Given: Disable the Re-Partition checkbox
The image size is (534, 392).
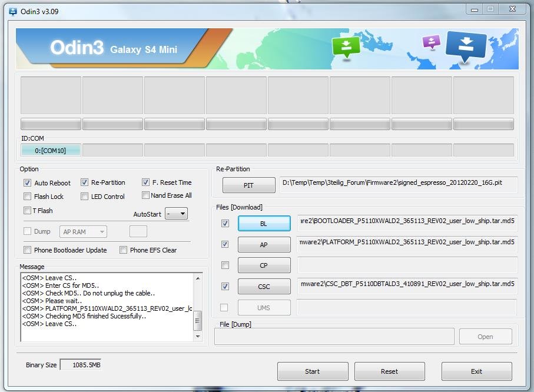Looking at the screenshot, I should [x=84, y=182].
